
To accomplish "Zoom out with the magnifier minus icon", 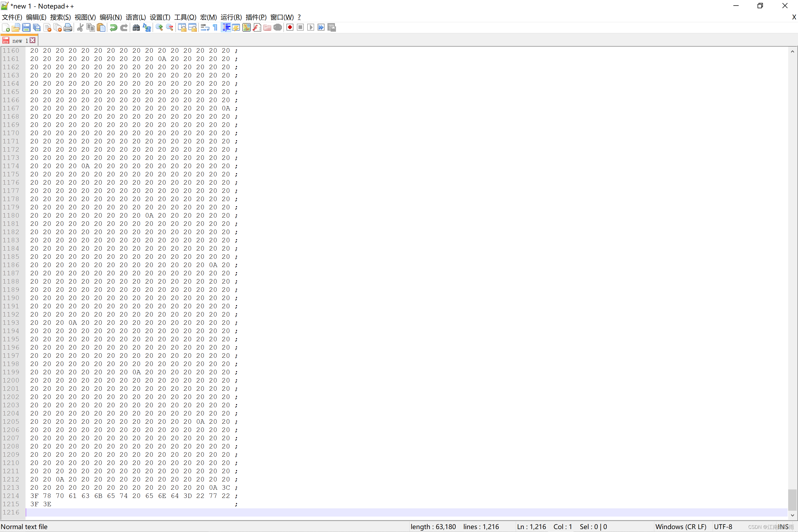I will coord(170,27).
